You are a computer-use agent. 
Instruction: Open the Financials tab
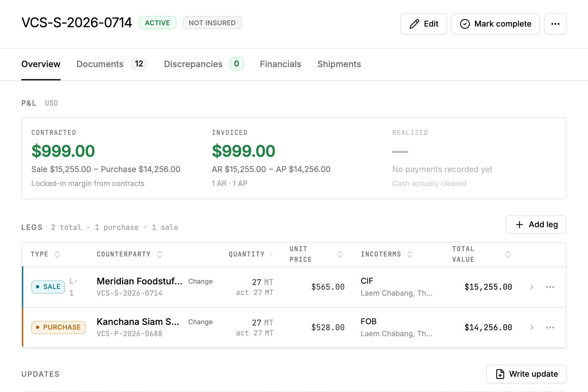tap(280, 64)
